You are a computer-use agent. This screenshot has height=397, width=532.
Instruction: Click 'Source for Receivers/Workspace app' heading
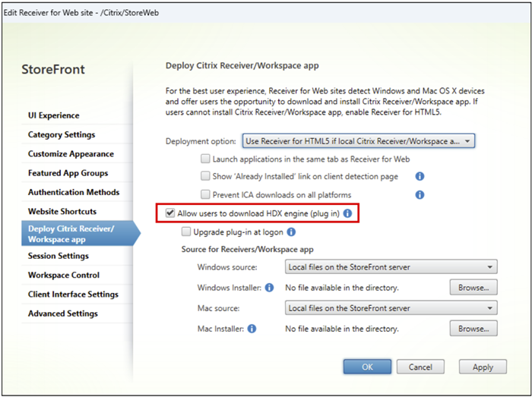(x=247, y=249)
